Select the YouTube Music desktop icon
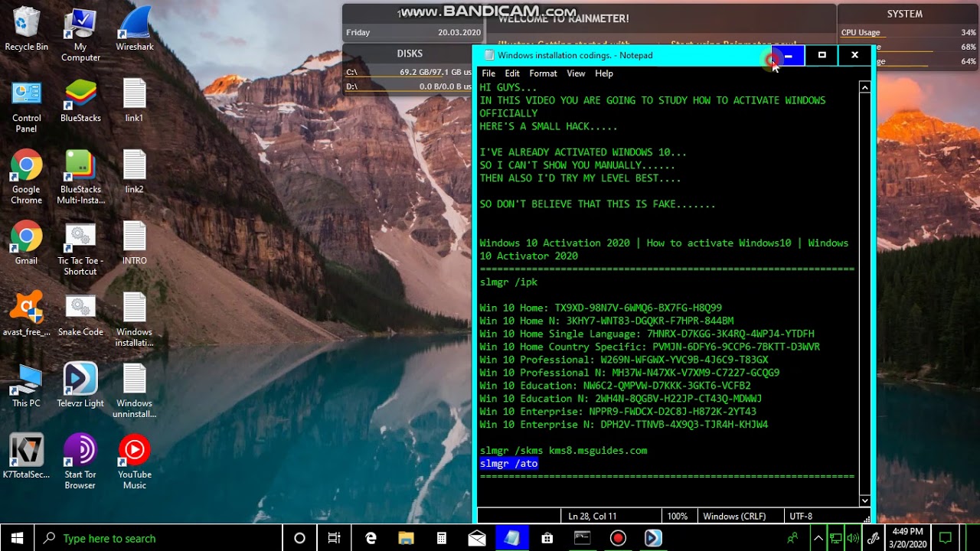 coord(134,462)
